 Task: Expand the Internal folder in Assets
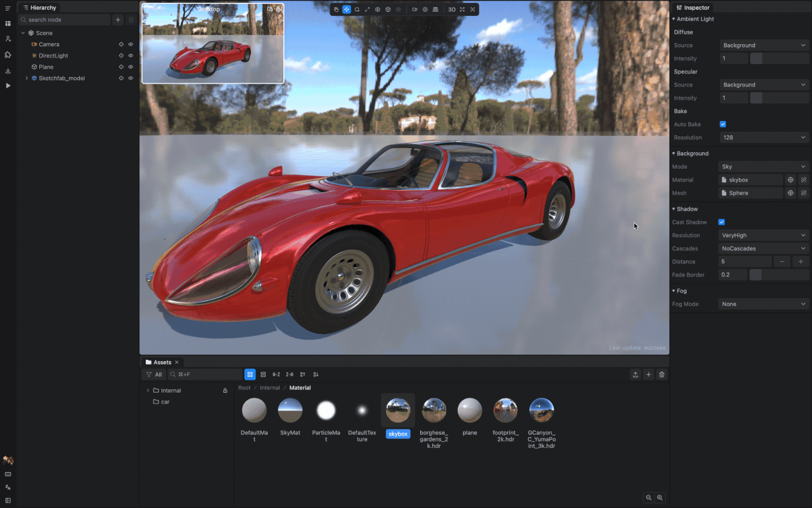(147, 390)
